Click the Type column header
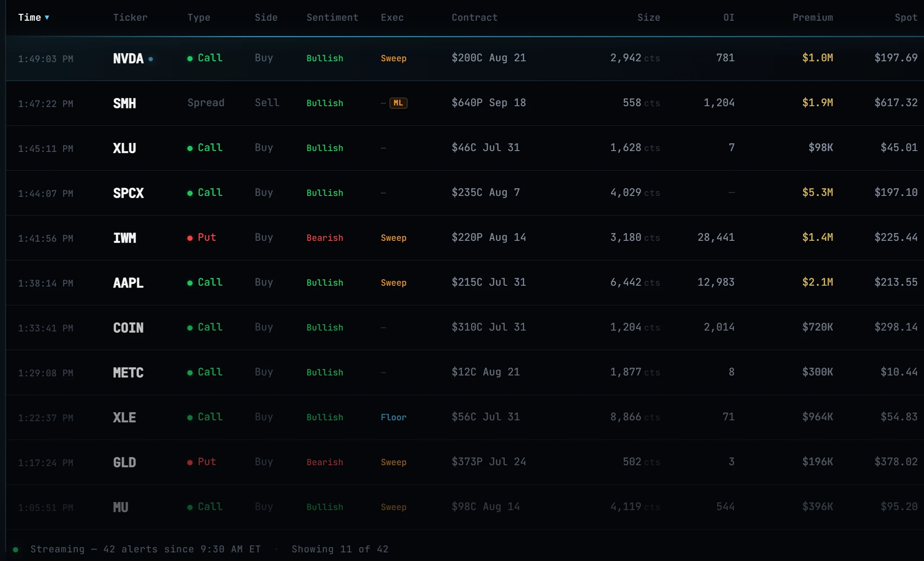 point(199,18)
